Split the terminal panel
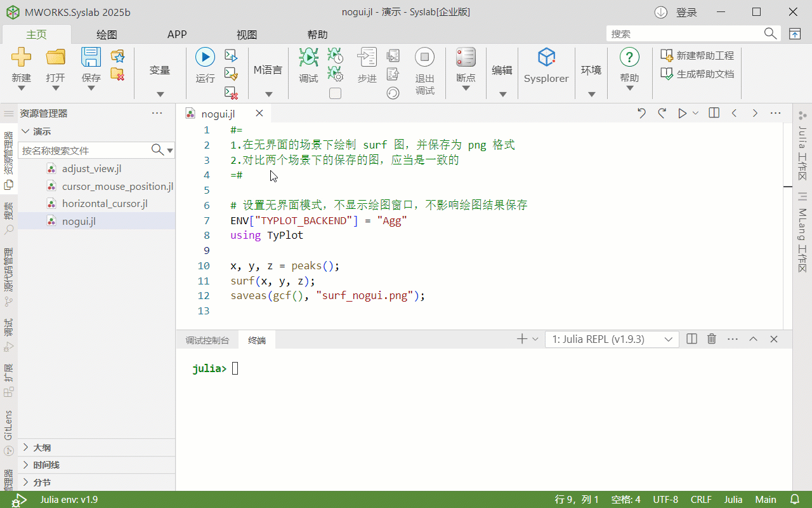Image resolution: width=812 pixels, height=508 pixels. 692,339
